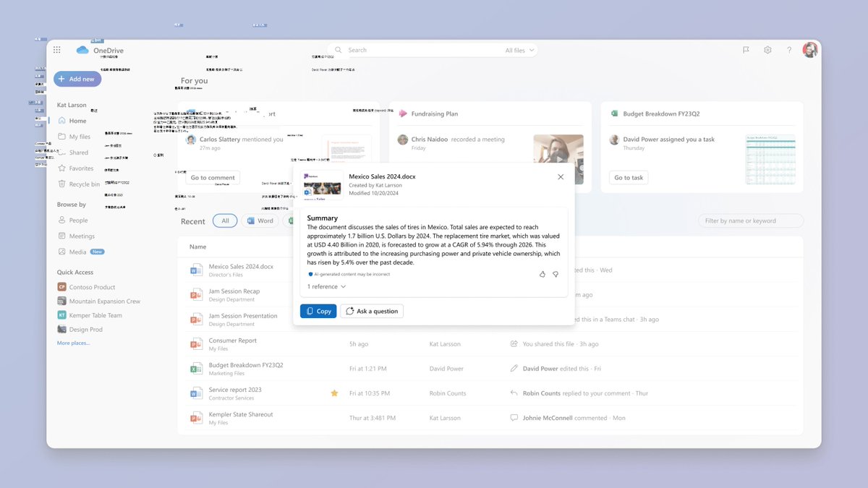Open Service report 2023 file
This screenshot has width=868, height=488.
click(x=235, y=390)
